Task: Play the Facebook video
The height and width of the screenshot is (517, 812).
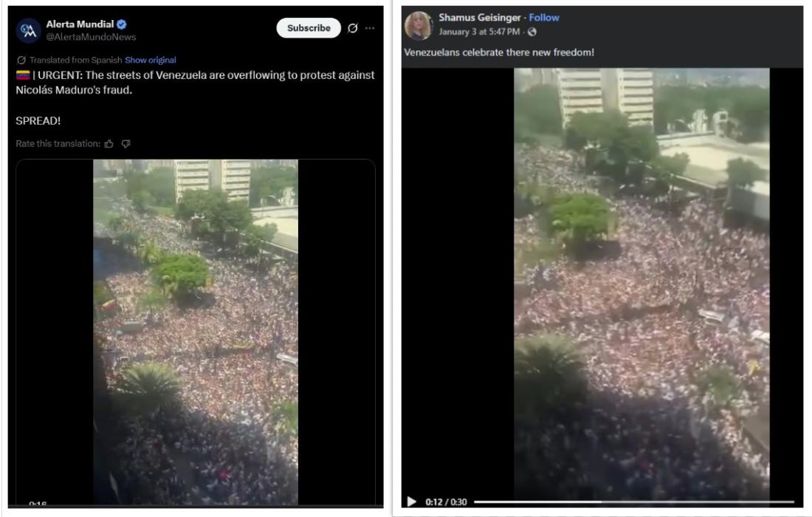Action: 412,501
